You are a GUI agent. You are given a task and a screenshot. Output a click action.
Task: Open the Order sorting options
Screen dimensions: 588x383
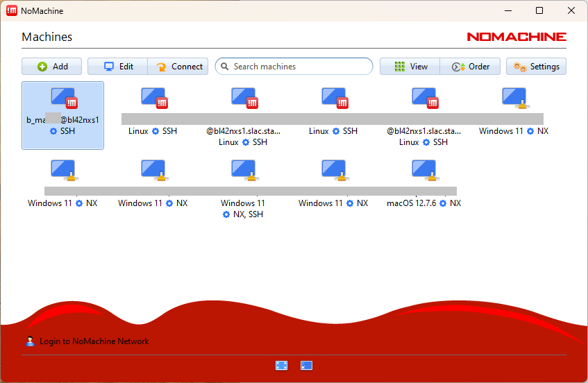tap(470, 67)
